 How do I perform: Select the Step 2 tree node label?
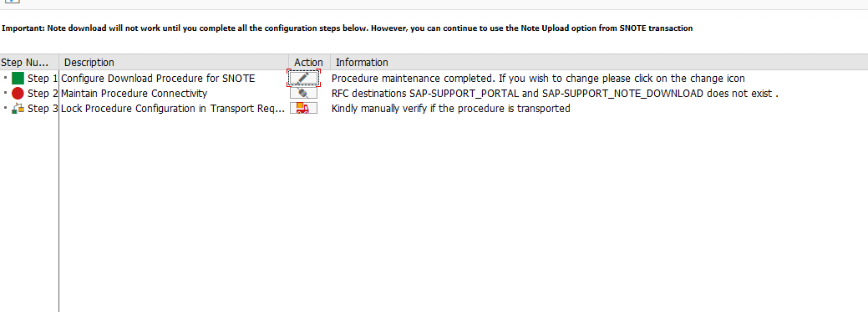(43, 93)
